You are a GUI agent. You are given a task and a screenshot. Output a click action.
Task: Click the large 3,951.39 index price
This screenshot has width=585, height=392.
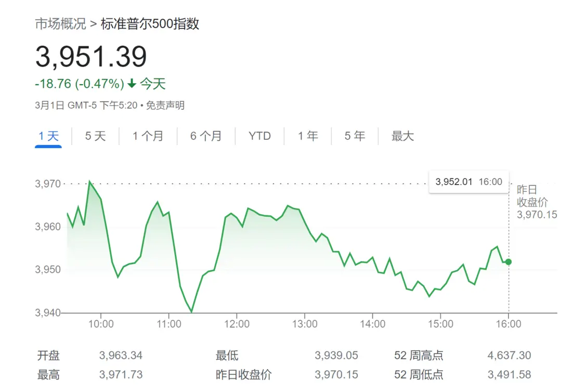point(91,57)
